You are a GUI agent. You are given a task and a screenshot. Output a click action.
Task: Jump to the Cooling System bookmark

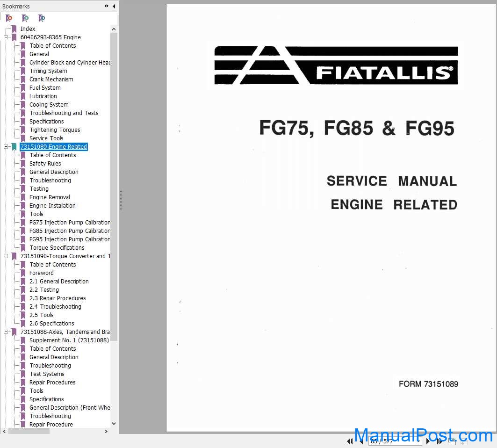point(49,104)
